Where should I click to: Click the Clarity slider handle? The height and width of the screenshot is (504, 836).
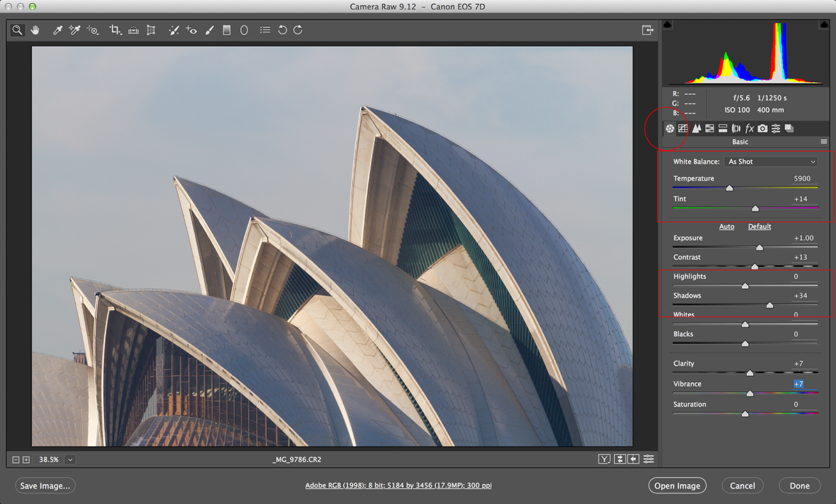tap(750, 373)
